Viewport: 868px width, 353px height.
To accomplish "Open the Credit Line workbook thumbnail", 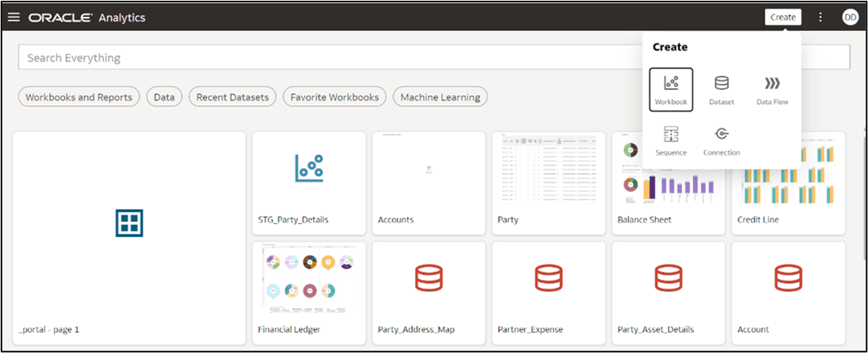I will coord(788,170).
